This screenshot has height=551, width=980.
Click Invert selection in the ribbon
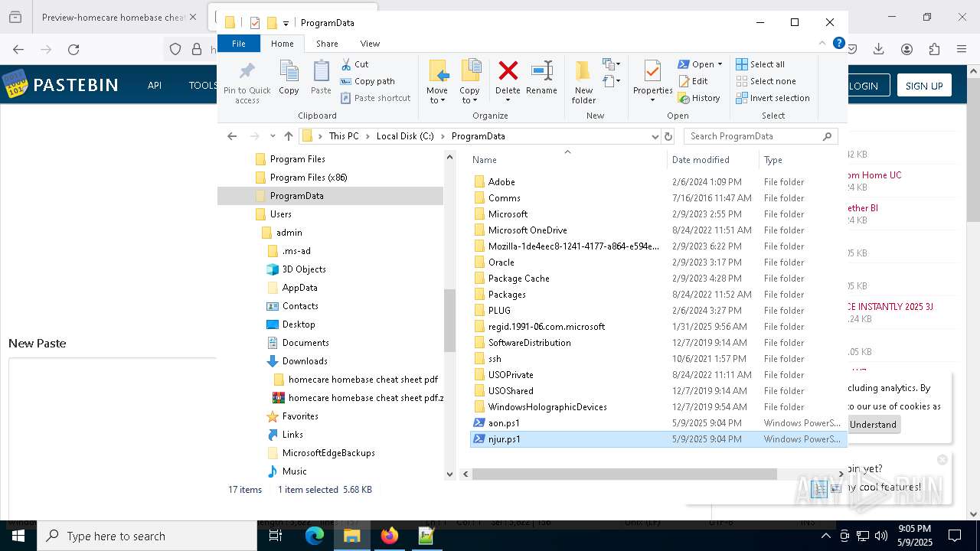773,98
